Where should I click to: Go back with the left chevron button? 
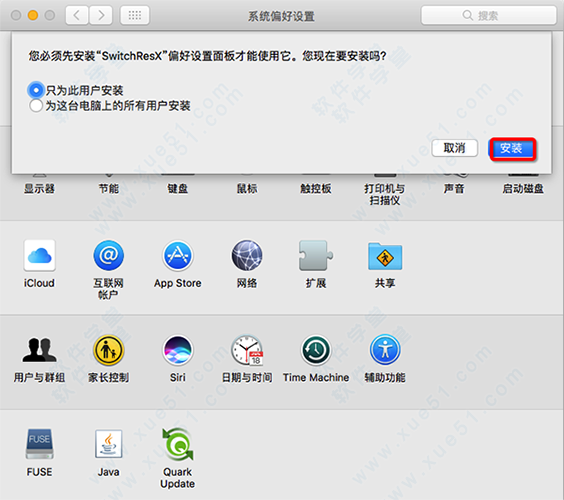coord(77,15)
